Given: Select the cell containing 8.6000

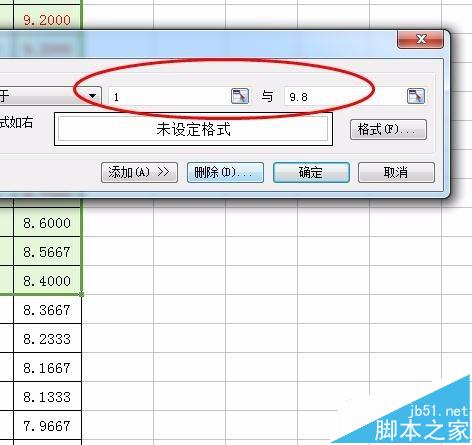Looking at the screenshot, I should coord(47,223).
